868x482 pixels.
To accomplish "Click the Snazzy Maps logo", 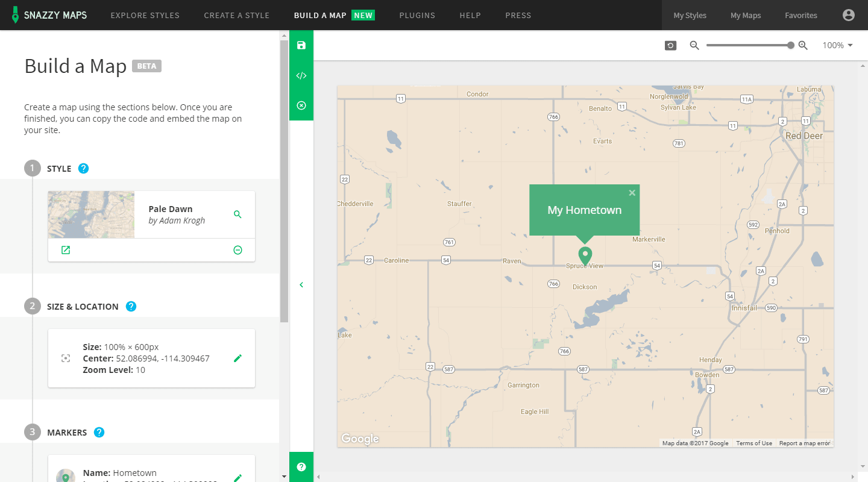I will click(49, 15).
